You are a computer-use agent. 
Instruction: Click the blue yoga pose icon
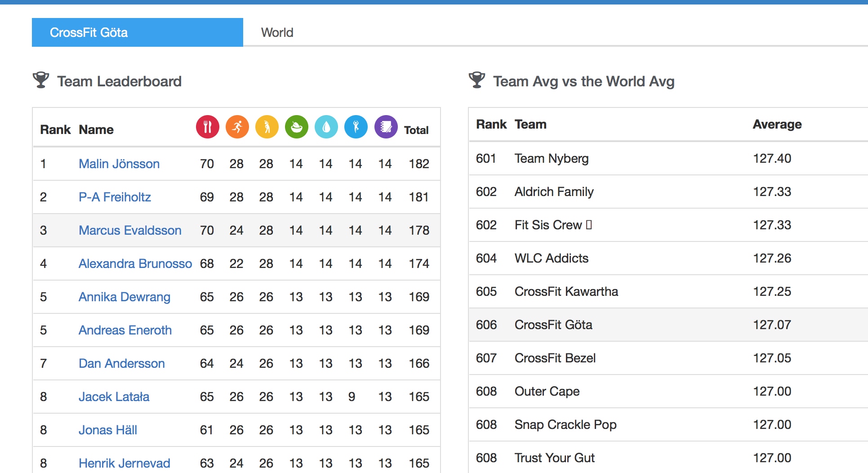(x=356, y=127)
